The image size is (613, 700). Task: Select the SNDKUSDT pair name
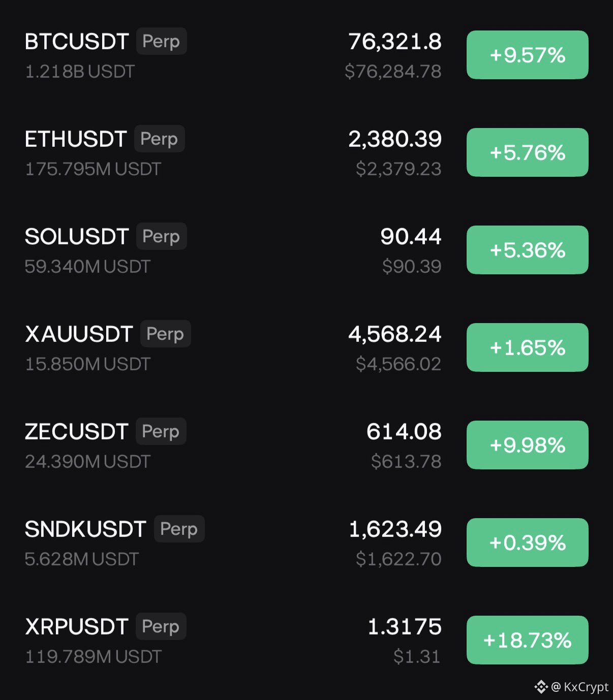click(85, 529)
